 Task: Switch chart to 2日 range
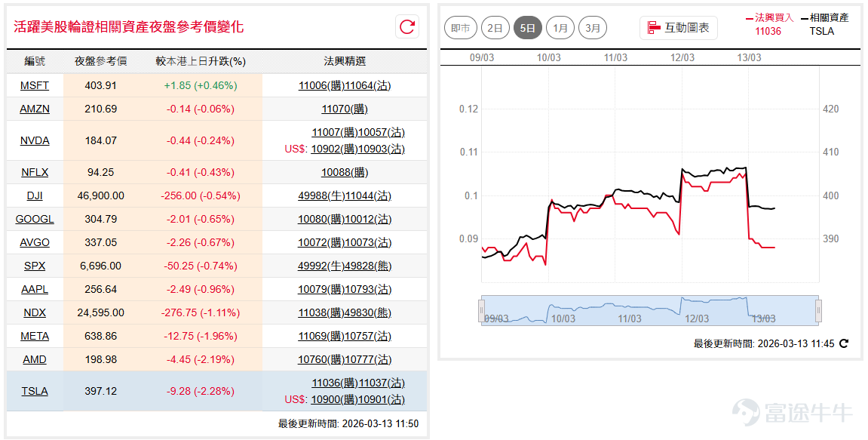click(x=495, y=28)
